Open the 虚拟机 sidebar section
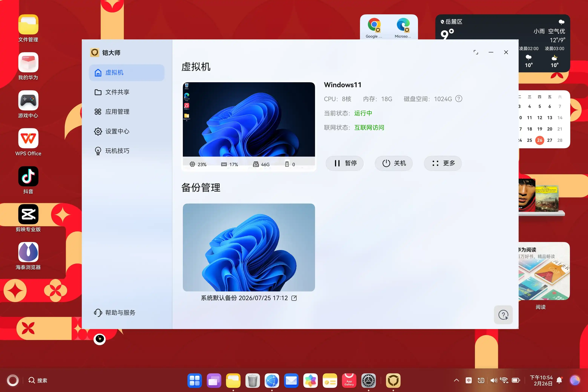 127,73
